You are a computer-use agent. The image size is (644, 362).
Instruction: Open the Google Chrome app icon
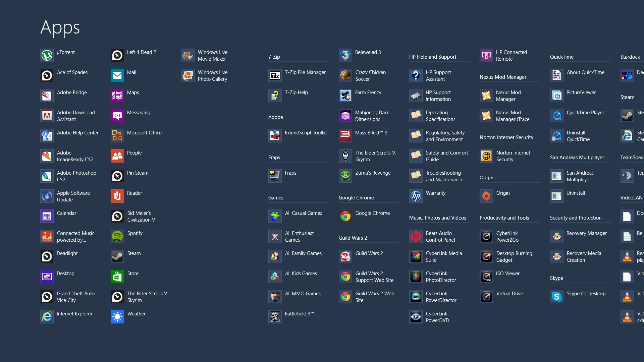(x=345, y=216)
